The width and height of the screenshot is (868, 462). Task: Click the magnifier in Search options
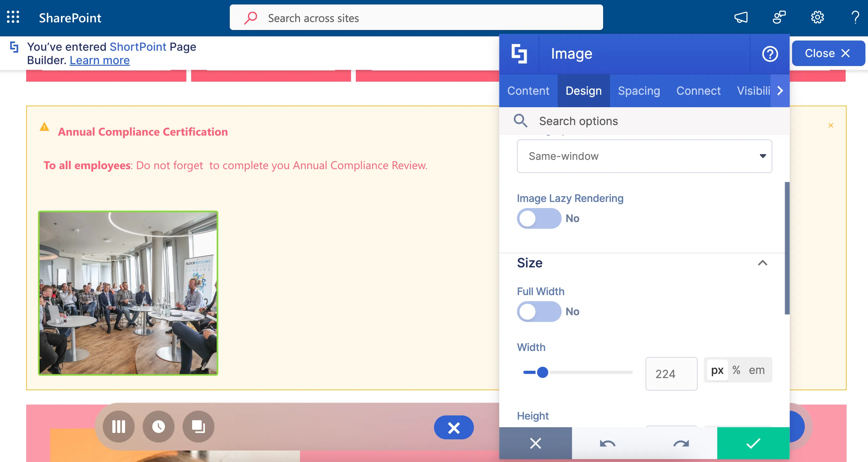[520, 121]
